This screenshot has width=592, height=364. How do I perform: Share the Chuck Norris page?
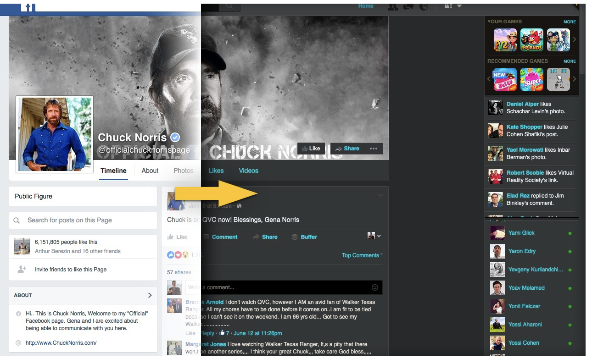pos(347,149)
